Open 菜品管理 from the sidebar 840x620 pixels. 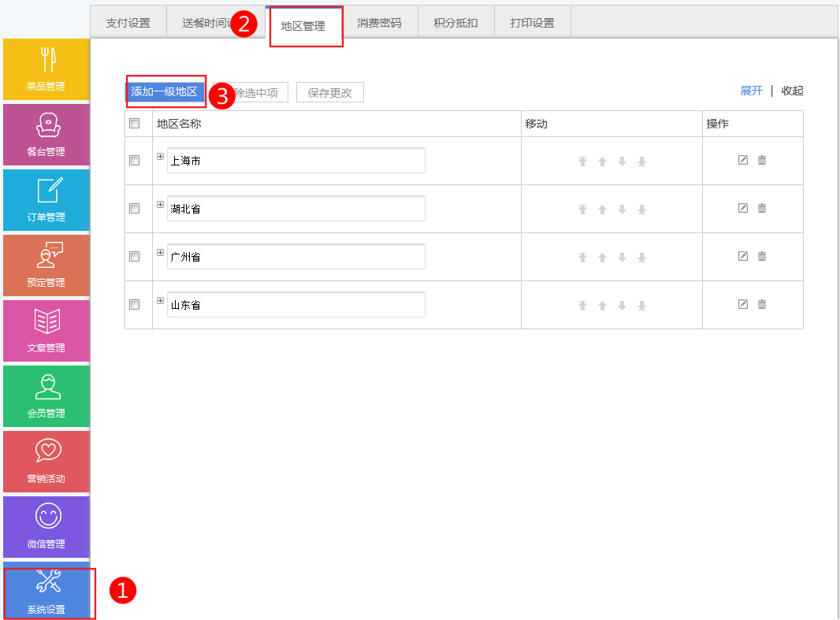coord(46,69)
